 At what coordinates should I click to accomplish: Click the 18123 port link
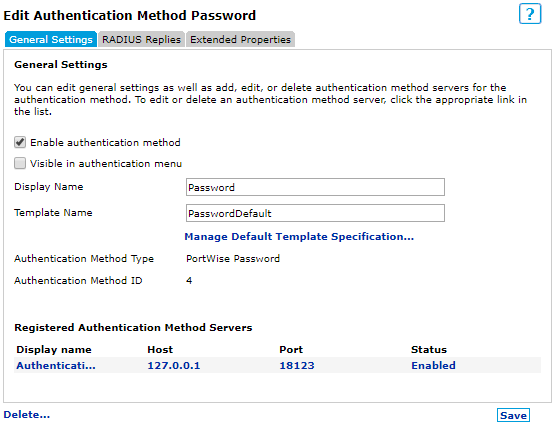(297, 365)
